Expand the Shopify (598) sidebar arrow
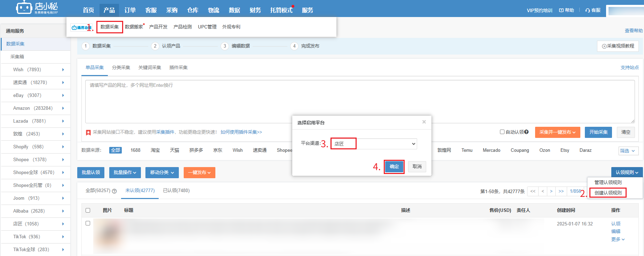The width and height of the screenshot is (644, 256). click(x=63, y=147)
